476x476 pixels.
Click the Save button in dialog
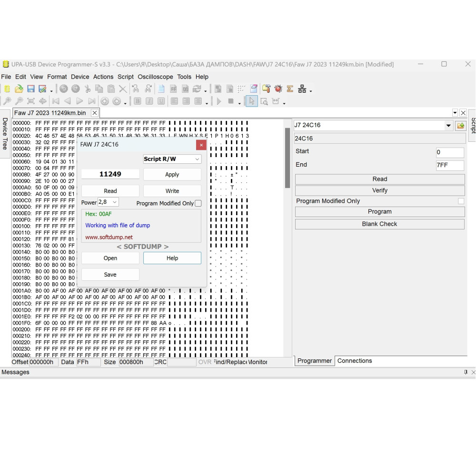[110, 275]
